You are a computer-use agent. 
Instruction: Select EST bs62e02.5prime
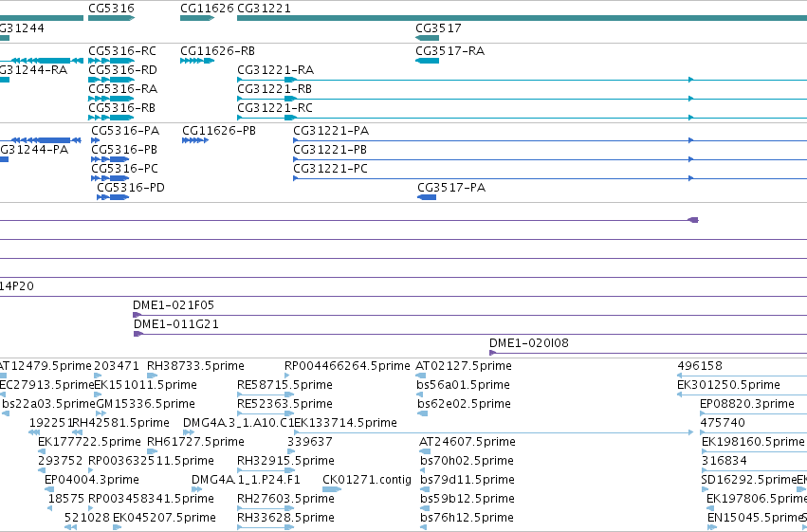465,404
